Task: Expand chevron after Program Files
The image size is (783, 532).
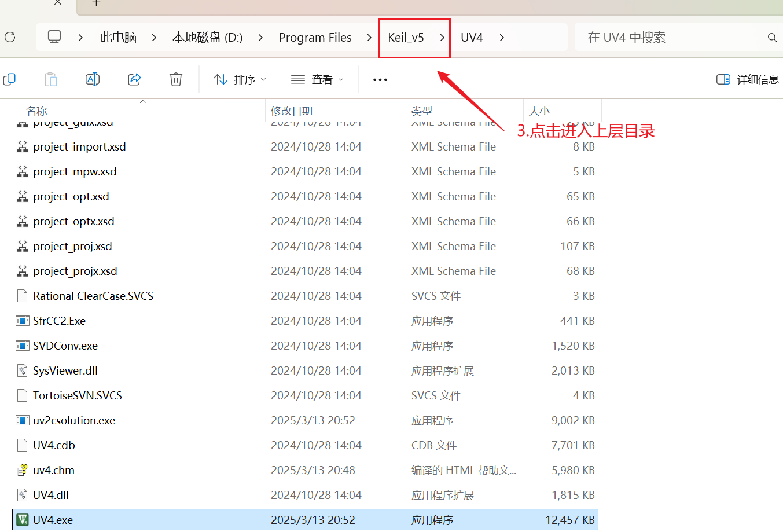Action: click(369, 38)
